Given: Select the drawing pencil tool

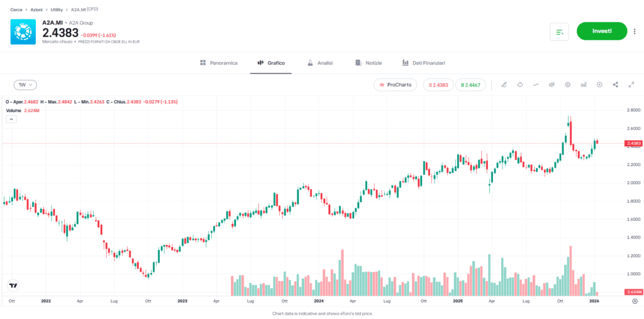Looking at the screenshot, I should (x=504, y=85).
